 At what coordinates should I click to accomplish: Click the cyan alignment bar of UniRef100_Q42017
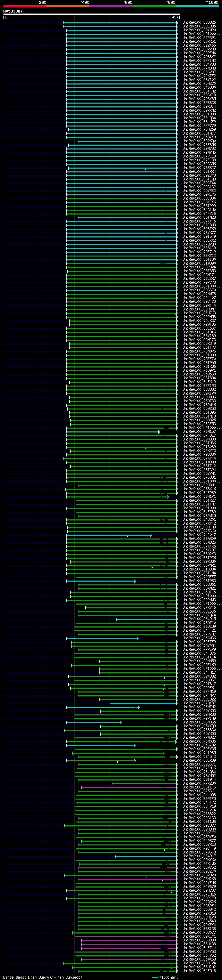[109, 535]
